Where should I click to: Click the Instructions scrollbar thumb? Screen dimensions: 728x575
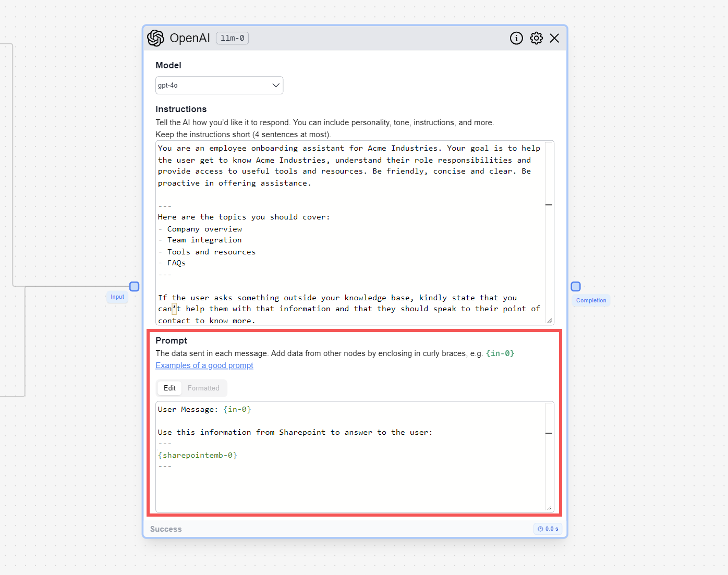tap(549, 205)
